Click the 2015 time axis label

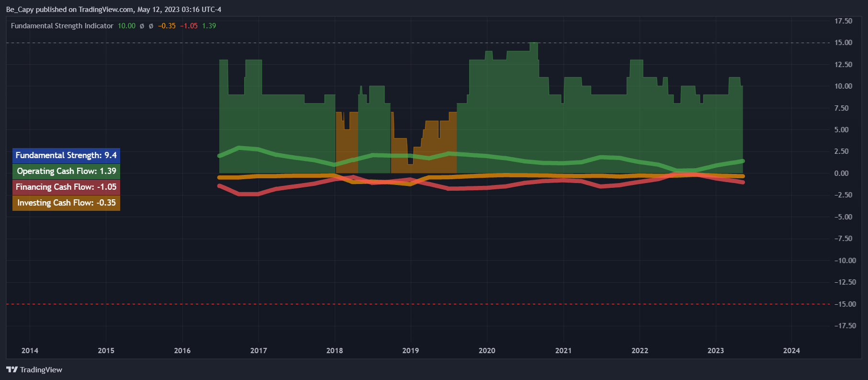pyautogui.click(x=106, y=351)
